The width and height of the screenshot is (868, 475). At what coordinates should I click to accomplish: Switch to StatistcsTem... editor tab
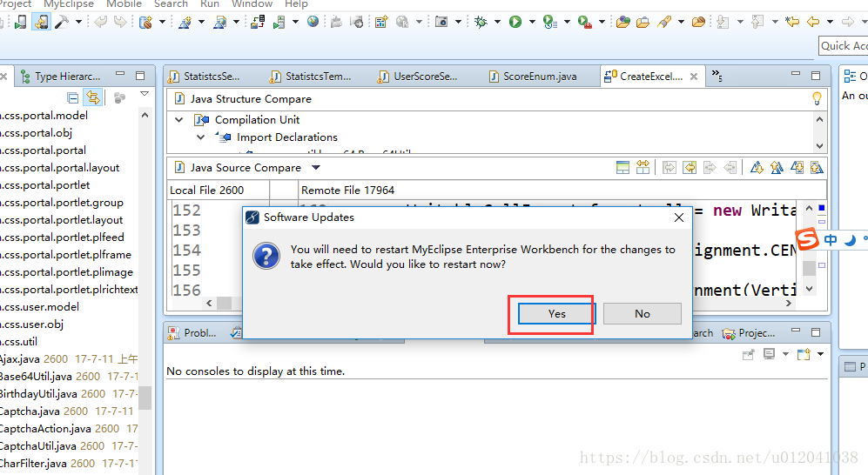pyautogui.click(x=311, y=77)
